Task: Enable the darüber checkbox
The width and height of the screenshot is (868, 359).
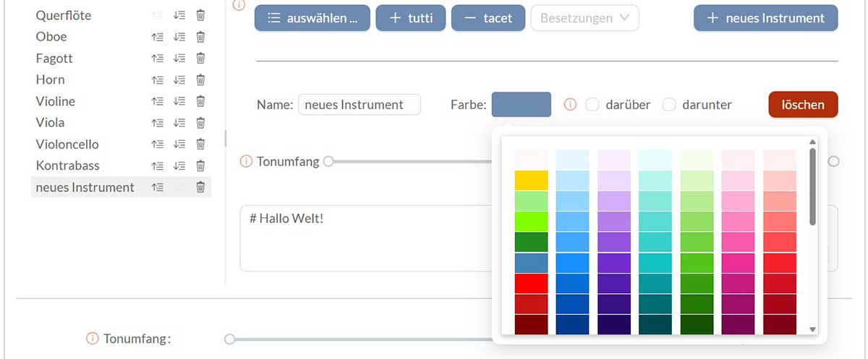Action: coord(592,105)
